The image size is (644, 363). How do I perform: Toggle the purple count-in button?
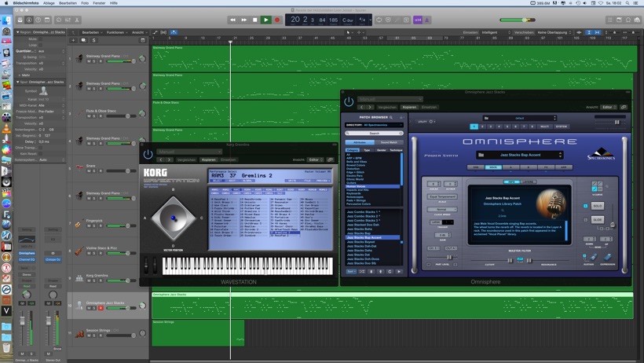click(x=418, y=20)
